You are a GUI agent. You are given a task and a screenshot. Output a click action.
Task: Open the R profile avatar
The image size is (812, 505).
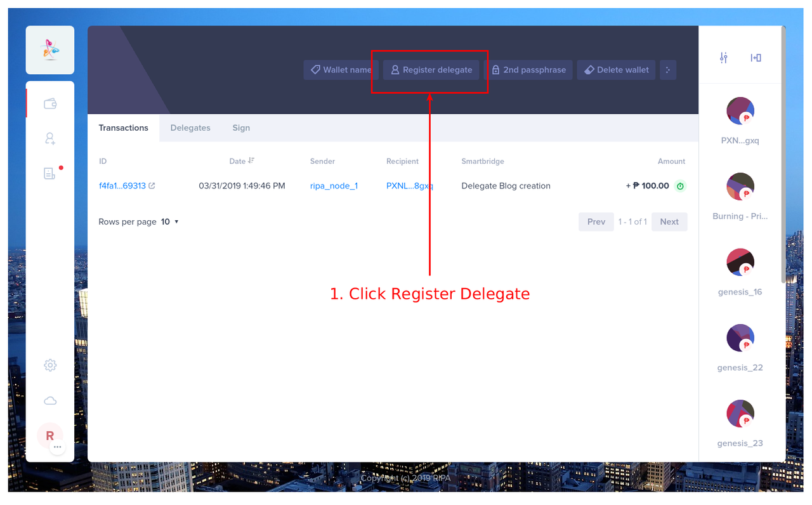pos(50,436)
